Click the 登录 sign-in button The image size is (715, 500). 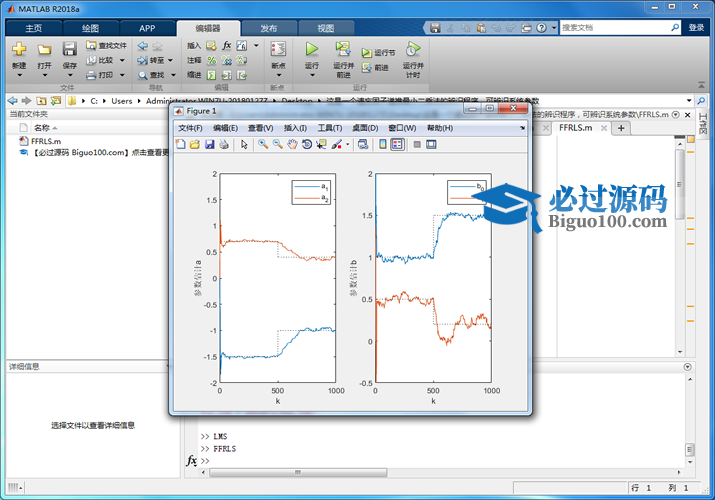(696, 28)
